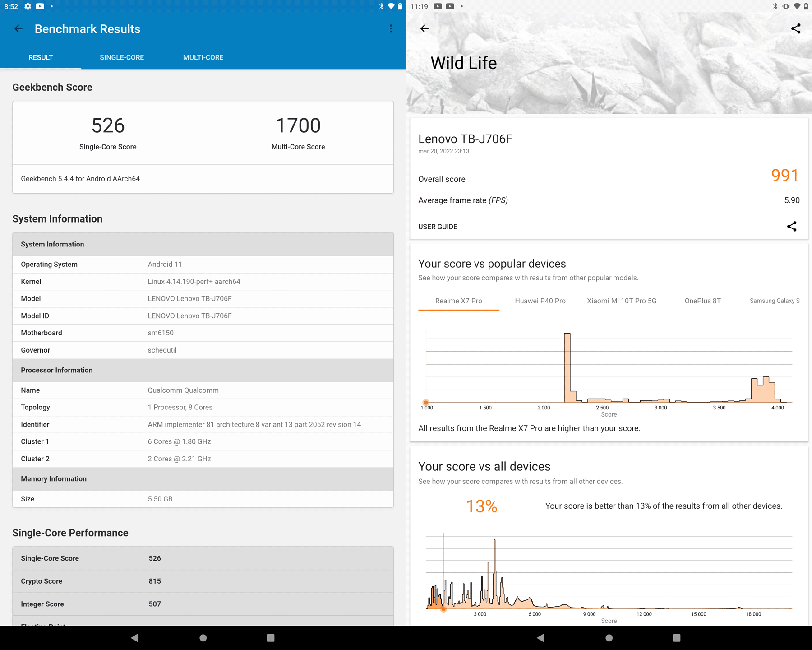Tap the Kernel Linux 4.14.190-perf+ row
The image size is (812, 650).
click(x=203, y=282)
